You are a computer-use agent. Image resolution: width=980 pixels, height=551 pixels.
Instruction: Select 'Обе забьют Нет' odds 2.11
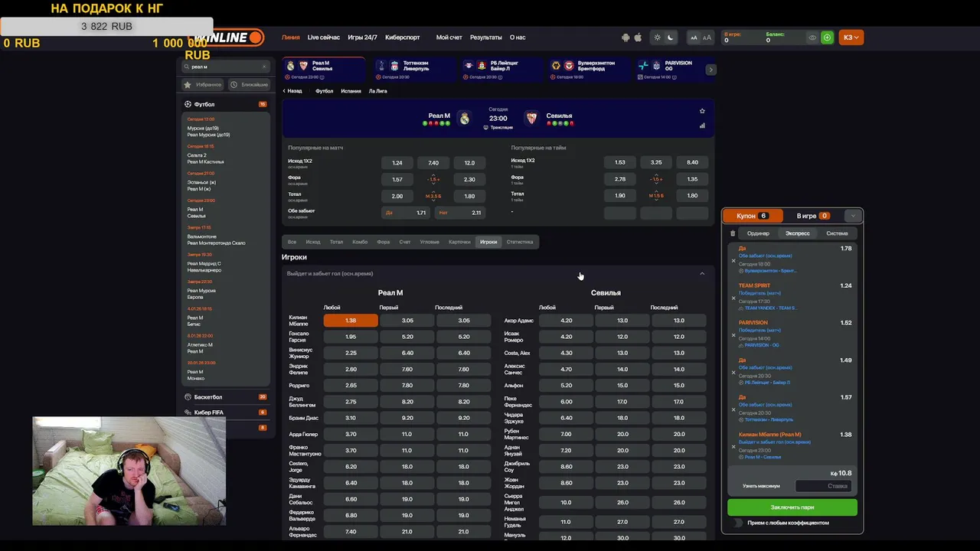462,213
